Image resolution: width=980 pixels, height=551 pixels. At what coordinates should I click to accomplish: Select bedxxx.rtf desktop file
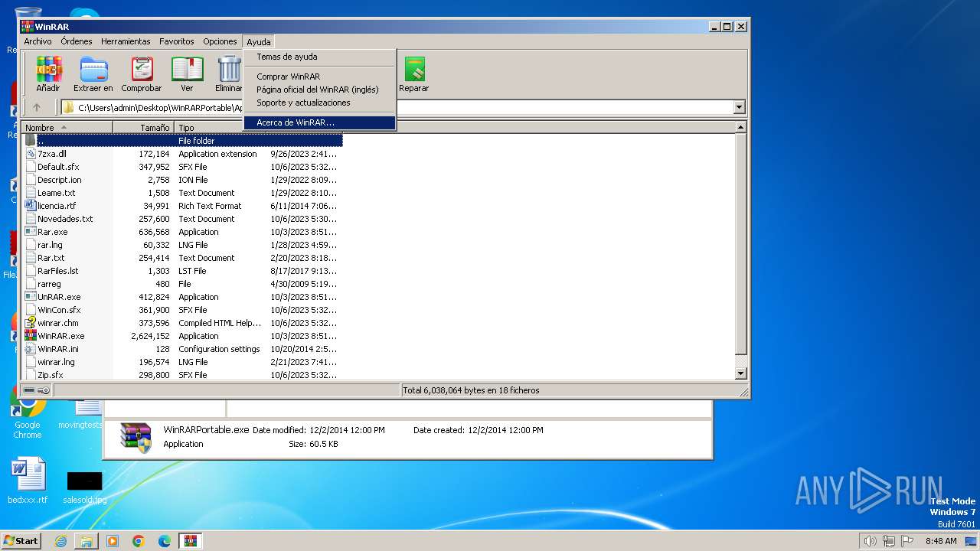click(x=28, y=481)
